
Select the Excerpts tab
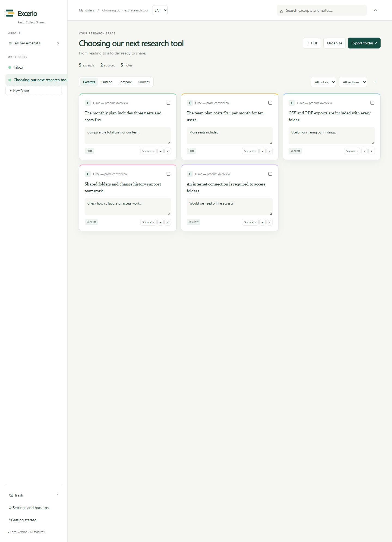pos(89,82)
